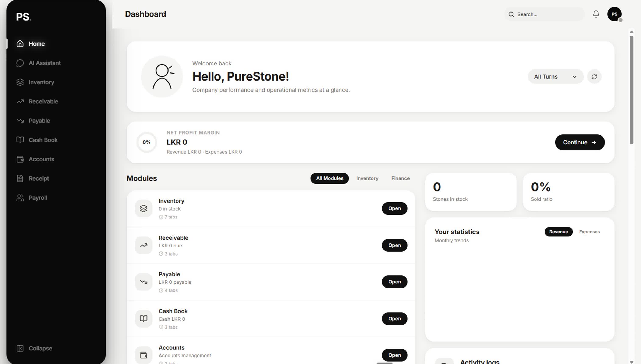Click the Sold ratio card
This screenshot has width=641, height=364.
click(569, 192)
